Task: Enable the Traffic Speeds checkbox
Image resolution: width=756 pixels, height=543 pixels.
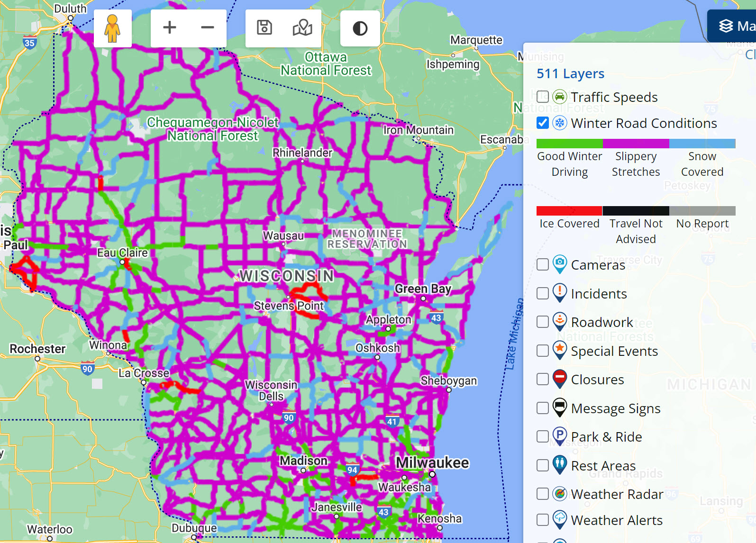Action: point(543,97)
